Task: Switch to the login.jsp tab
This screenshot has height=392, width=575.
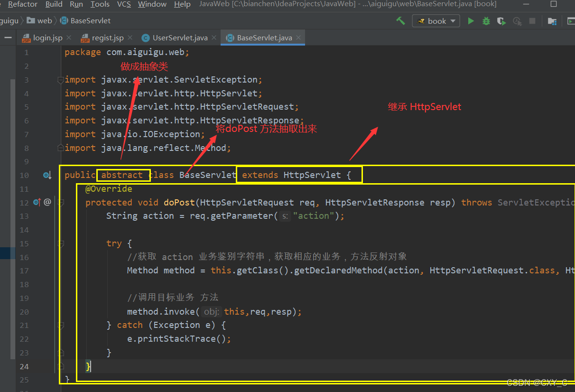Action: coord(47,37)
